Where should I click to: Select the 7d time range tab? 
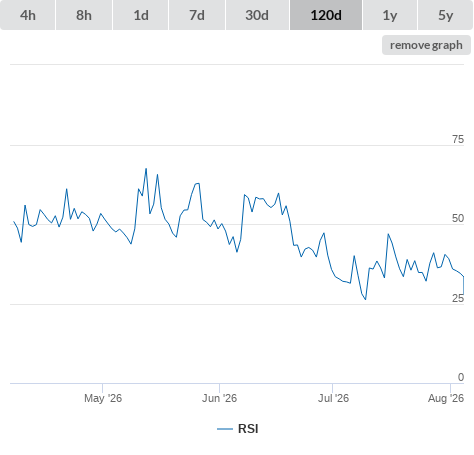[x=197, y=15]
